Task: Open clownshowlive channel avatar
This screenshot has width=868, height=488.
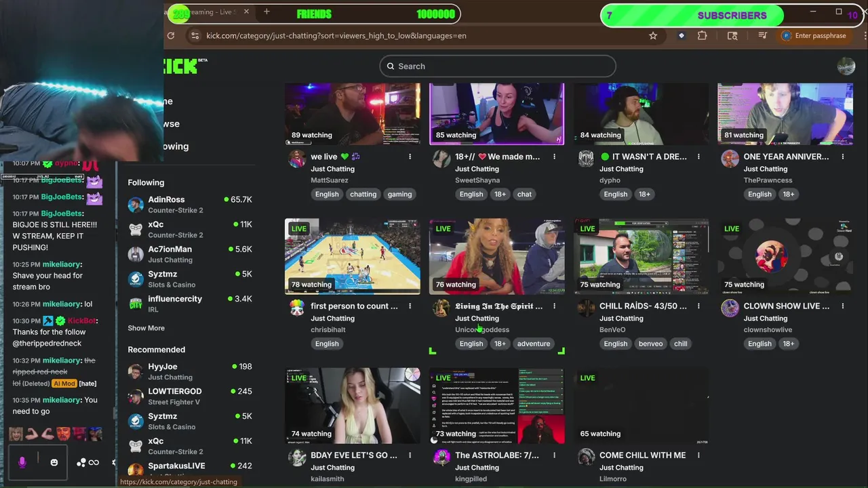Action: (x=730, y=308)
